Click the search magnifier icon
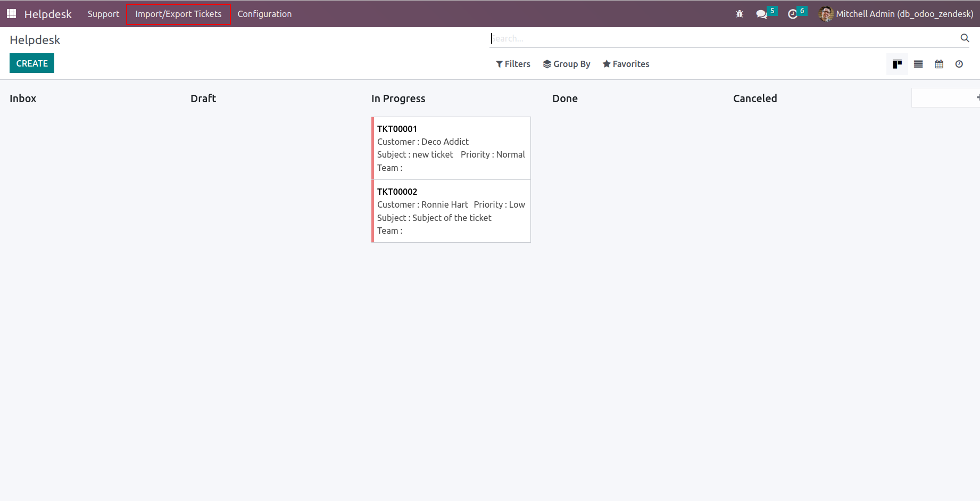Screen dimensions: 980x501 [x=965, y=38]
